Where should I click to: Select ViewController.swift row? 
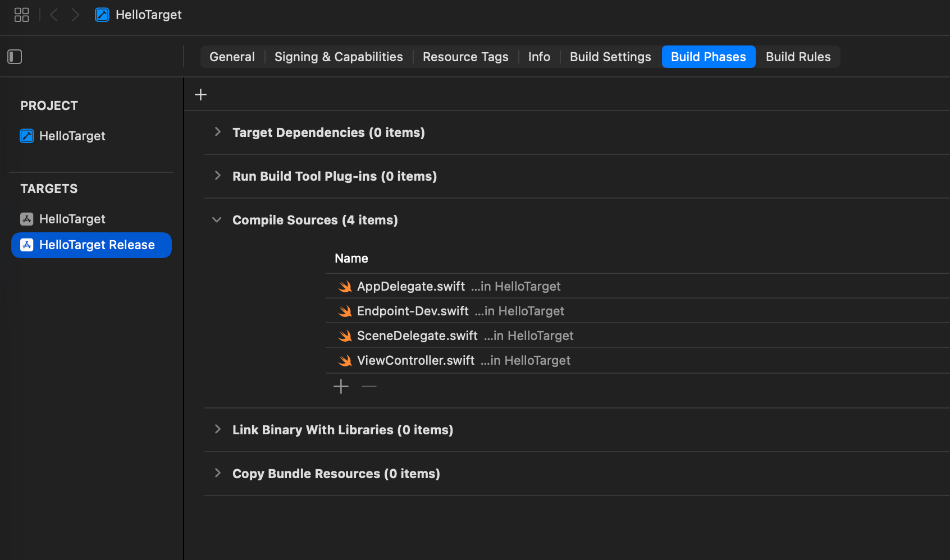pyautogui.click(x=638, y=360)
